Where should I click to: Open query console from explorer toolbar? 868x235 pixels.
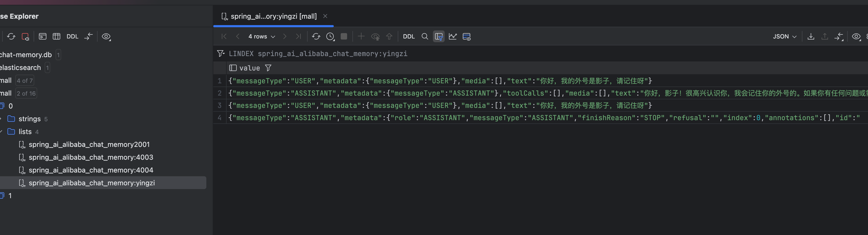pyautogui.click(x=42, y=37)
